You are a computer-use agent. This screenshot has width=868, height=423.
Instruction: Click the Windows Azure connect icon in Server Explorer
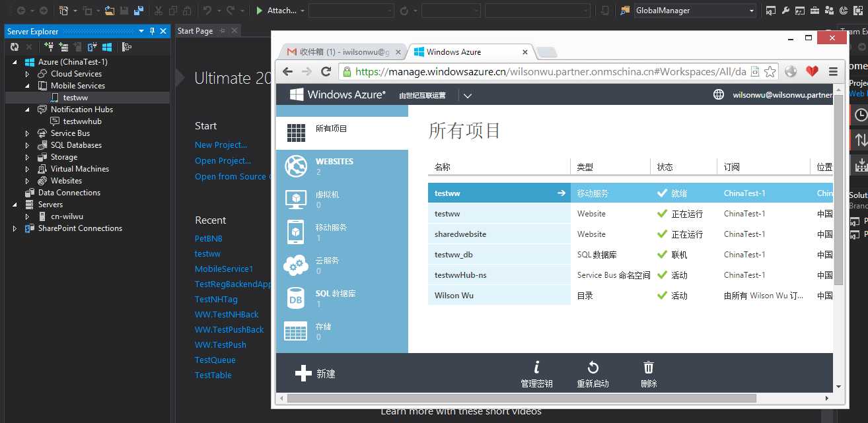click(106, 47)
